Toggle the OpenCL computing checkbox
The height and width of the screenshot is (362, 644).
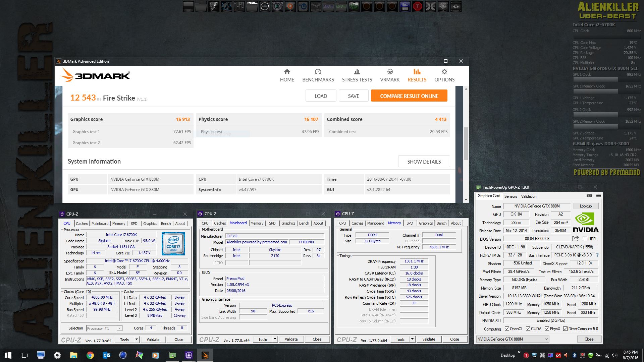507,329
